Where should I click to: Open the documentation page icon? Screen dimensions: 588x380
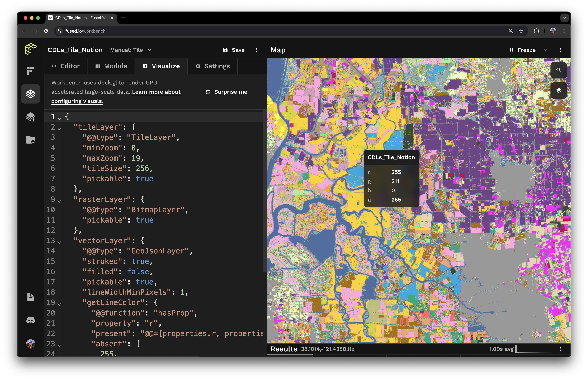tap(30, 297)
